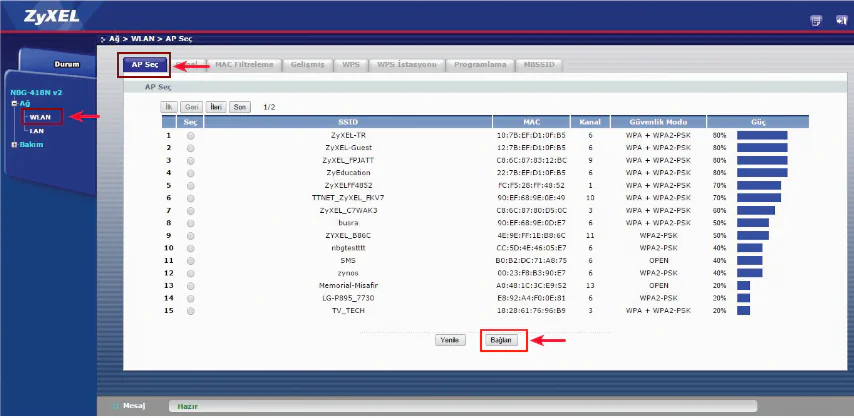
Task: Open the LAN item in the sidebar
Action: click(x=37, y=130)
